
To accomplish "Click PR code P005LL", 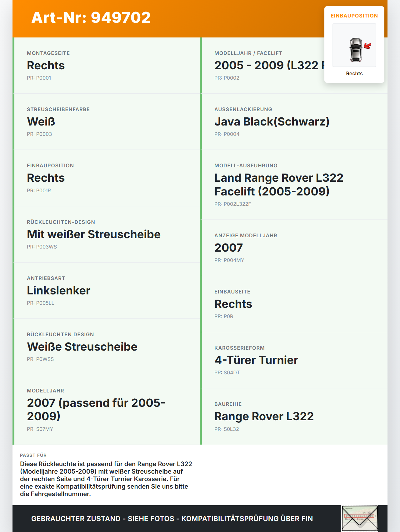I will point(41,303).
